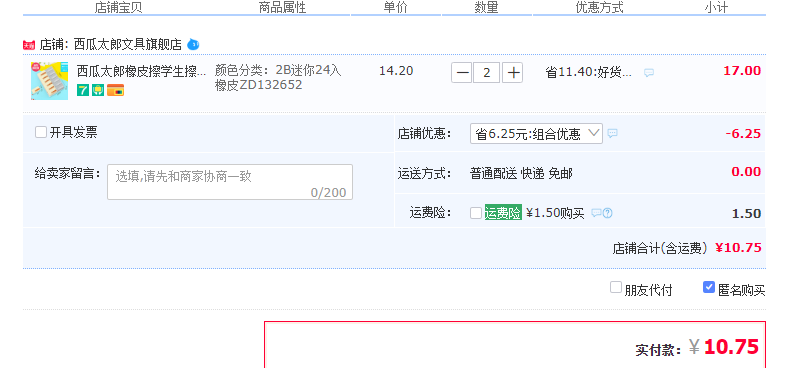Viewport: 787px width, 368px height.
Task: Click the 单价 column header
Action: [x=396, y=7]
